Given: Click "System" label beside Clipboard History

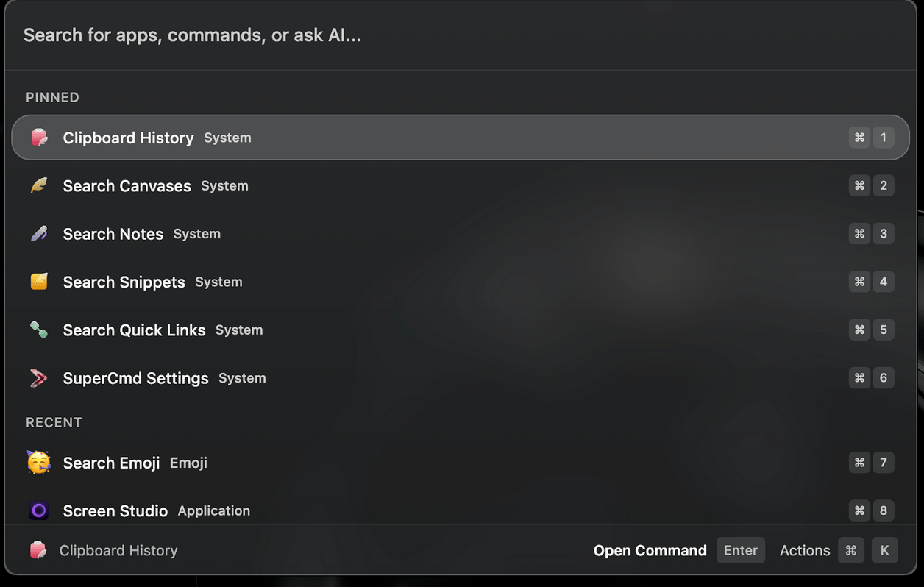Looking at the screenshot, I should (227, 138).
